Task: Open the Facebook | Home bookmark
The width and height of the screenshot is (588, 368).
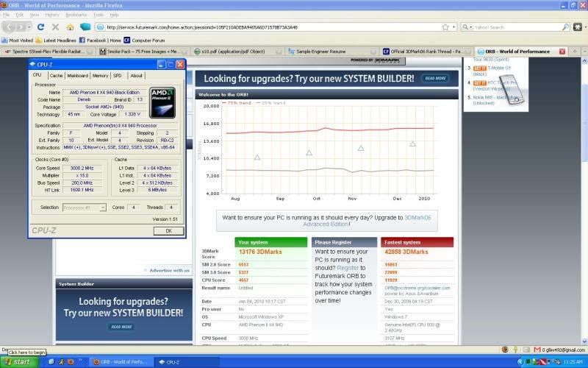Action: [100, 40]
